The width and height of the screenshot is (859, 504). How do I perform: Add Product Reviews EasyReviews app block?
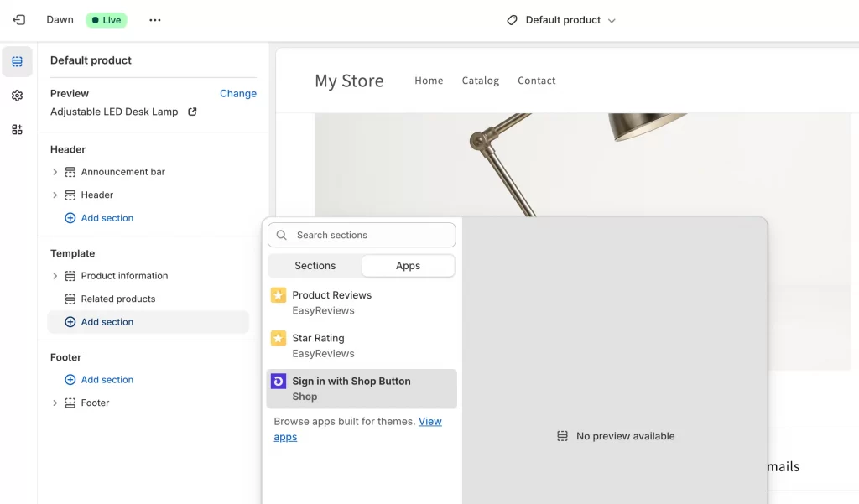[x=362, y=303]
